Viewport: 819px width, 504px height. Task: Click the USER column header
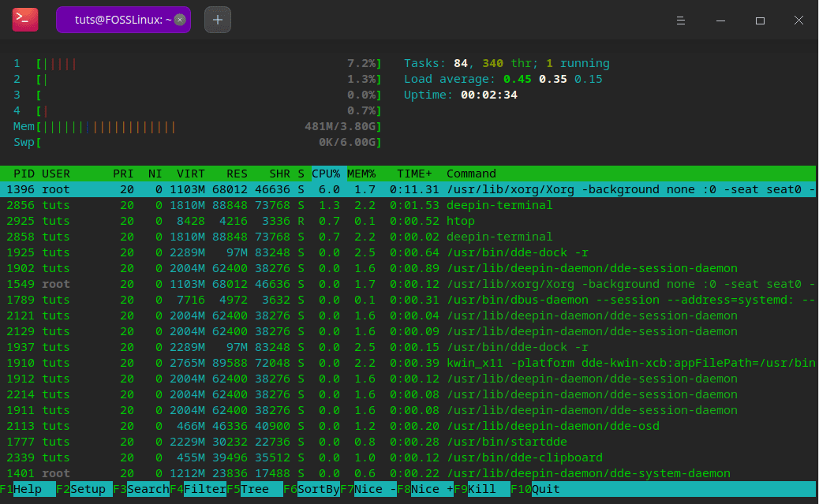click(55, 174)
